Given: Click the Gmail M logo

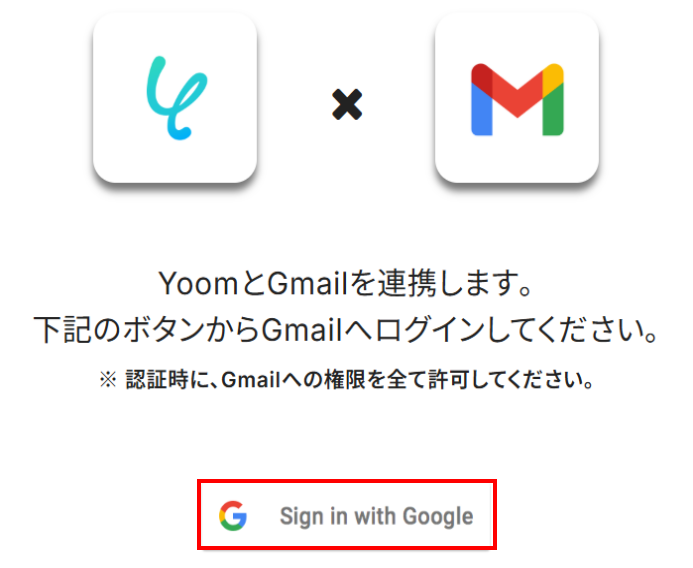Looking at the screenshot, I should (x=517, y=99).
